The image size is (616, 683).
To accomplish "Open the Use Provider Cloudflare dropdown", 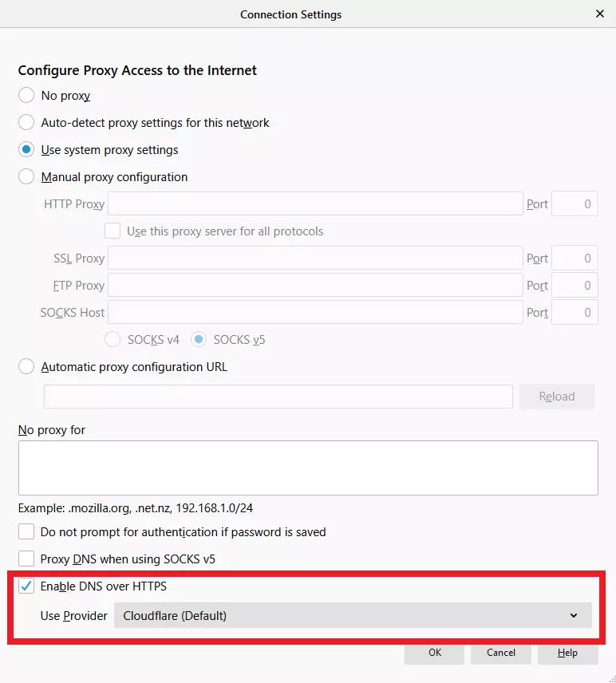I will pos(352,615).
